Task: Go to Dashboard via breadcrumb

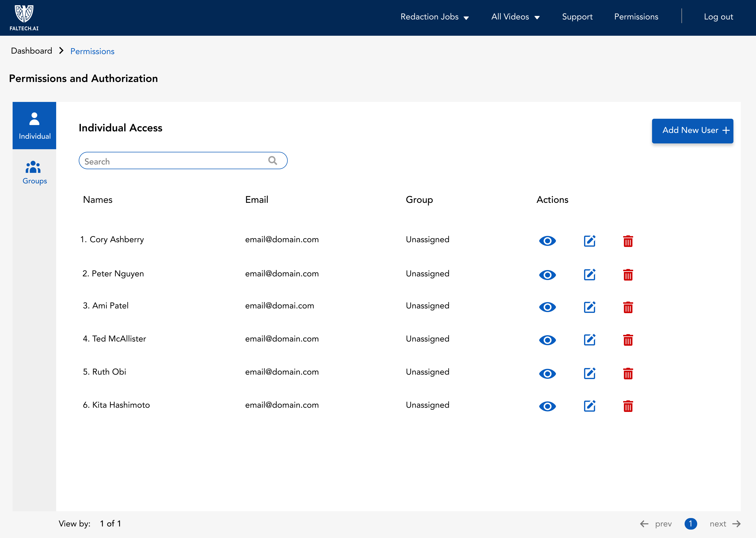Action: pyautogui.click(x=31, y=51)
